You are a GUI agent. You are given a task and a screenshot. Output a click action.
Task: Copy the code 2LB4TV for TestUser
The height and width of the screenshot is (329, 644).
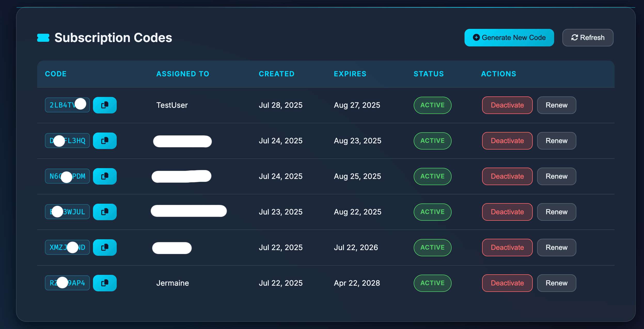pos(105,105)
